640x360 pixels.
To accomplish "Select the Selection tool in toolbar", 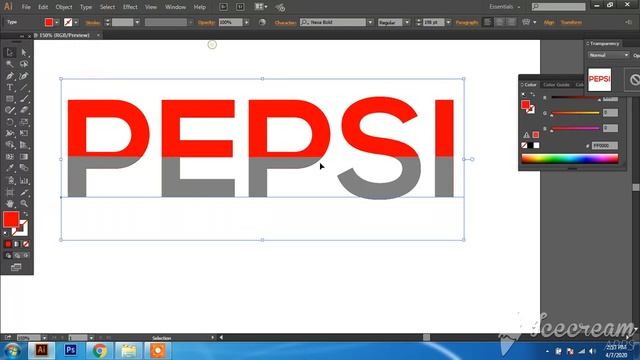I will [10, 52].
